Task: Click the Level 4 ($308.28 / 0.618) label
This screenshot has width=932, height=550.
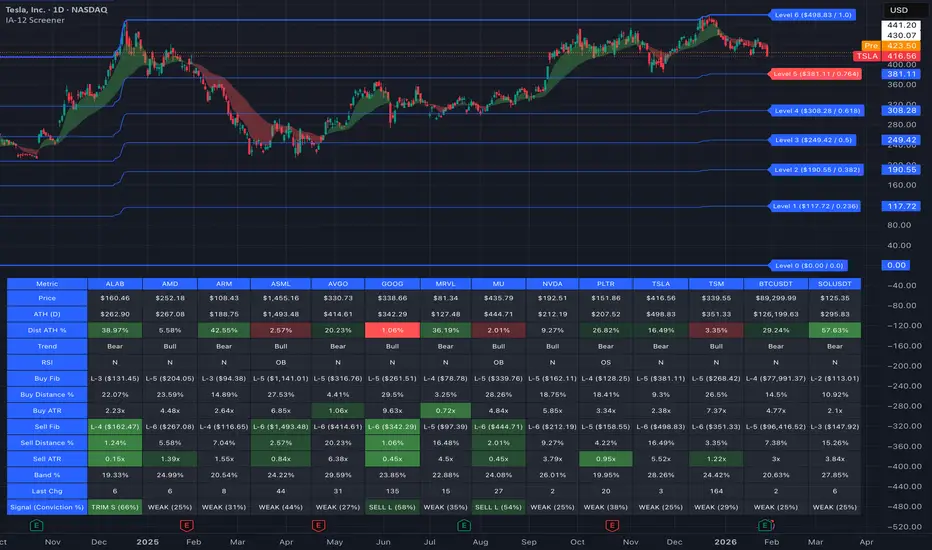Action: [817, 111]
